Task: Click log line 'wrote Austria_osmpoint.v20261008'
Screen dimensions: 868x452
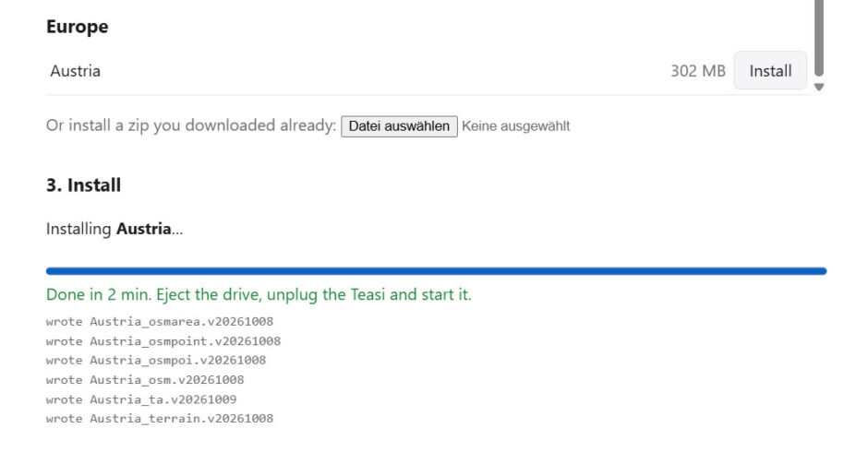Action: coord(163,340)
